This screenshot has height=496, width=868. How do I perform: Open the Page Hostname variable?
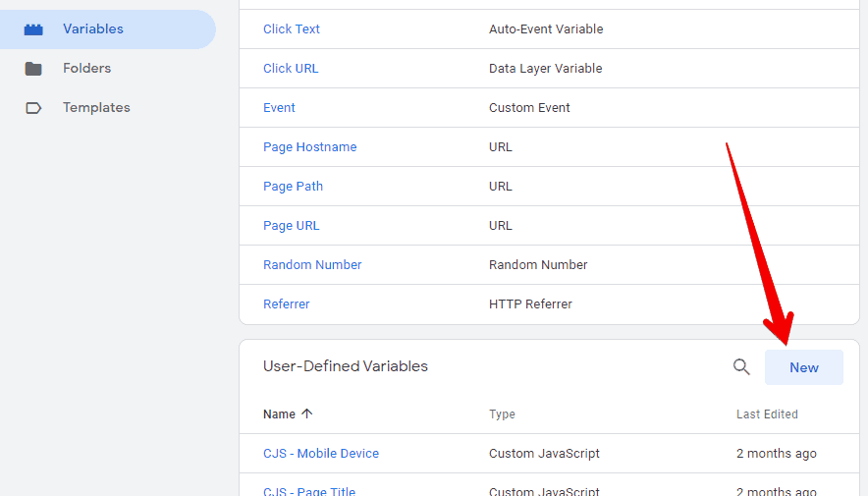(309, 147)
